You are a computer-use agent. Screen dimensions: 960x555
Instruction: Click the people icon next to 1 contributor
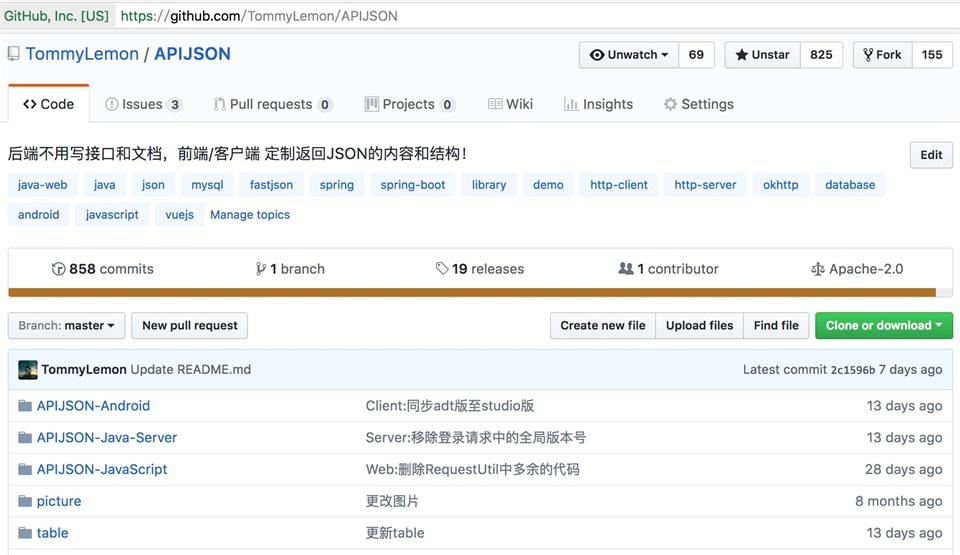626,268
